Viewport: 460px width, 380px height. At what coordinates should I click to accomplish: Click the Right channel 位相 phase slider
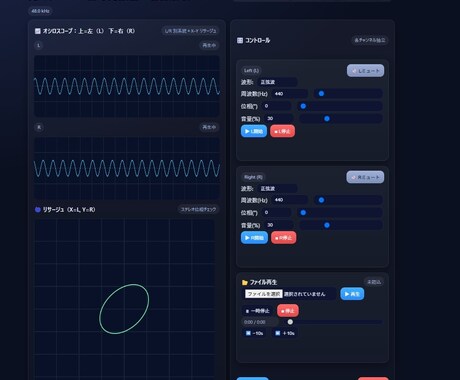tap(340, 212)
